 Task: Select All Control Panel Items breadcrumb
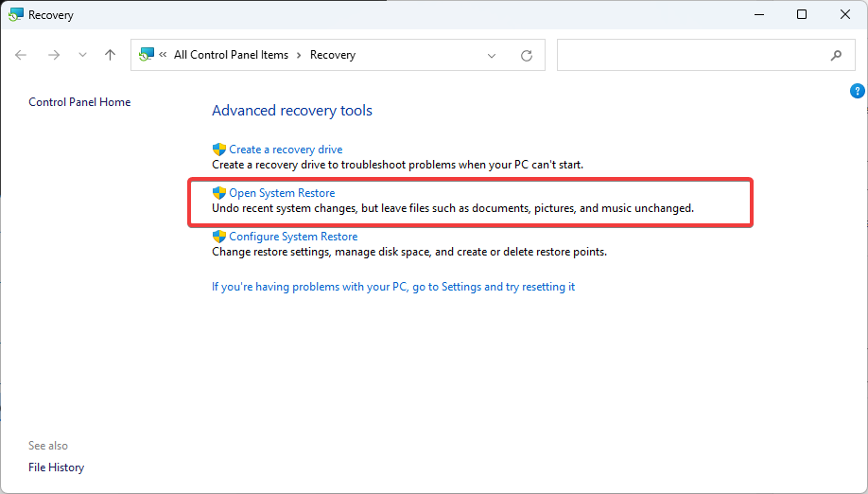[x=231, y=55]
